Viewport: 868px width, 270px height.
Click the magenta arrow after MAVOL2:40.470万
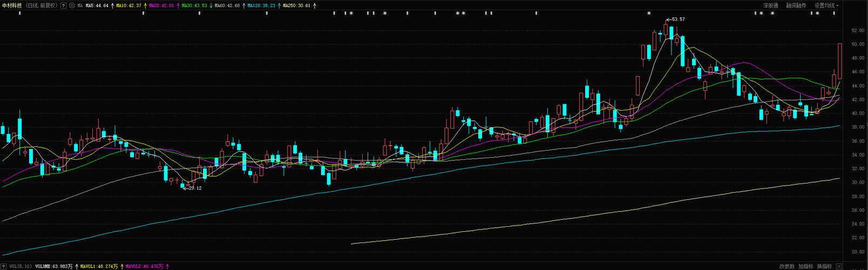pos(167,266)
